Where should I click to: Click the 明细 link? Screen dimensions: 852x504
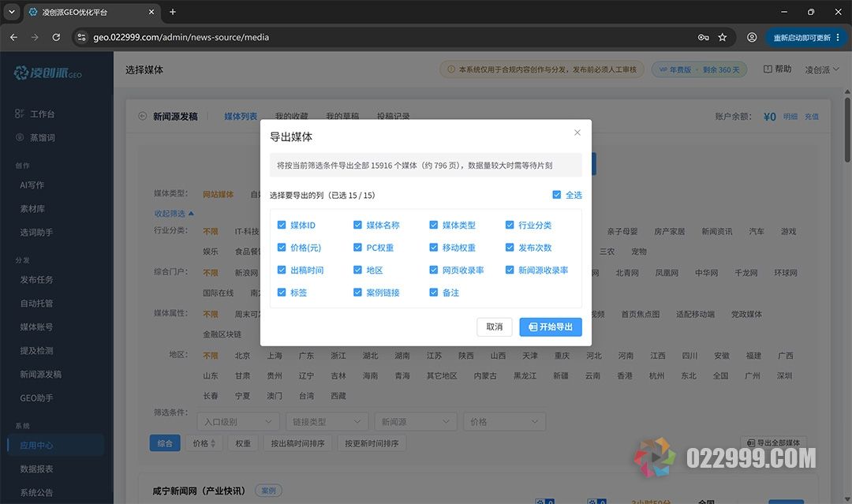click(790, 117)
